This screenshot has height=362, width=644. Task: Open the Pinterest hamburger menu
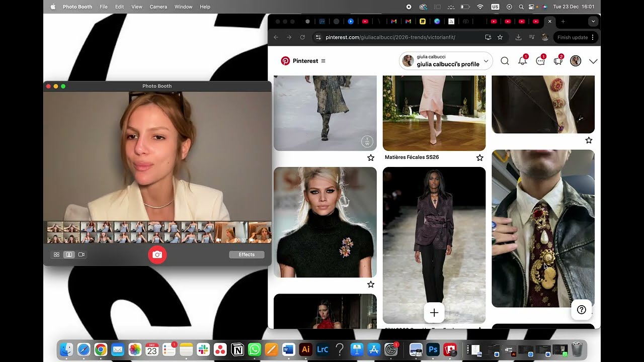pos(324,61)
